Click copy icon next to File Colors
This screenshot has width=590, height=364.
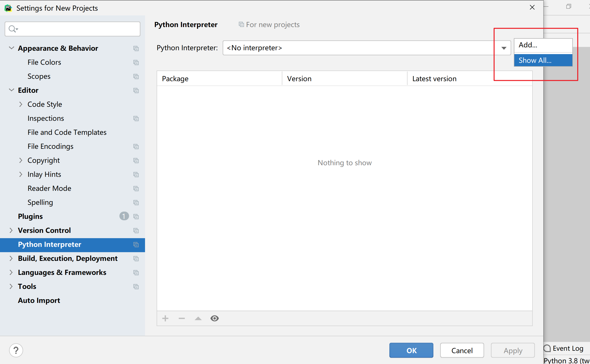(x=136, y=62)
